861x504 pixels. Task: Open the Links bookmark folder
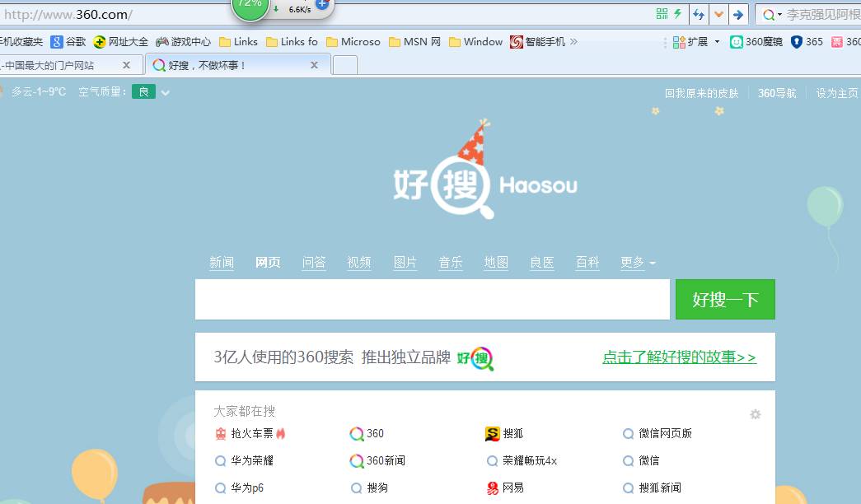click(x=238, y=42)
